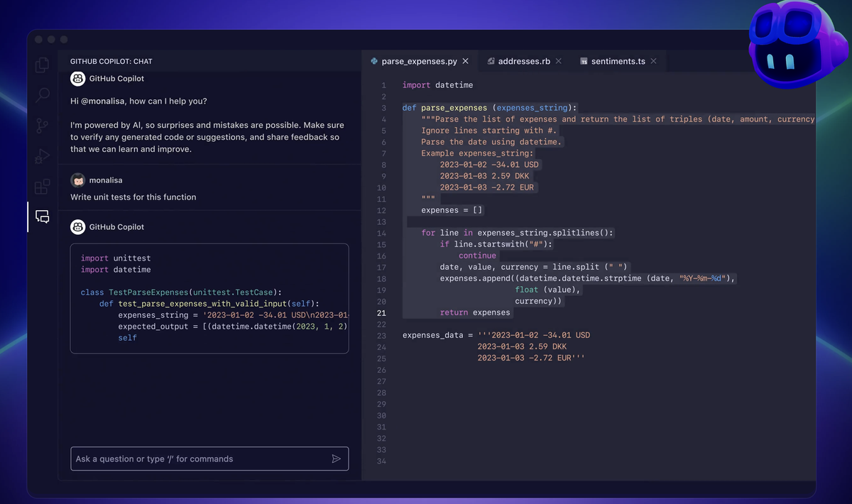Image resolution: width=852 pixels, height=504 pixels.
Task: Open Run and Debug in activity bar
Action: click(x=43, y=156)
